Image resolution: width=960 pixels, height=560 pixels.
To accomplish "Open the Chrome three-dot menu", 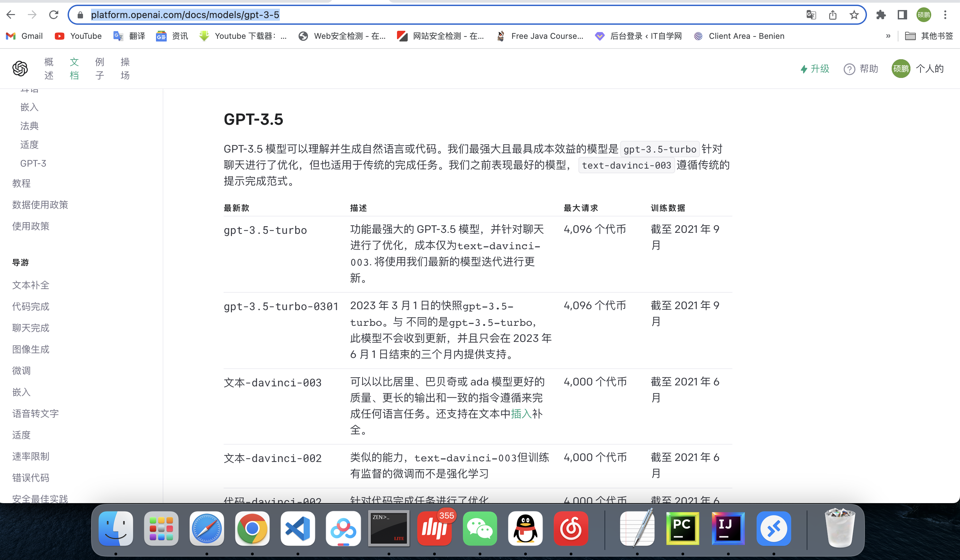I will pos(945,15).
